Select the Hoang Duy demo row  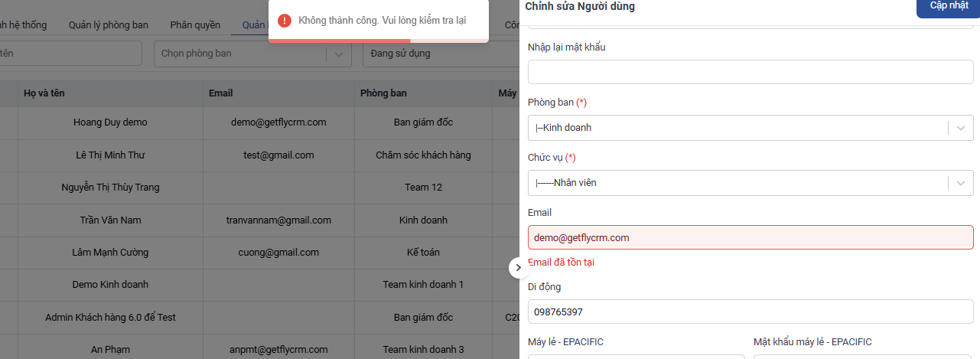point(110,122)
